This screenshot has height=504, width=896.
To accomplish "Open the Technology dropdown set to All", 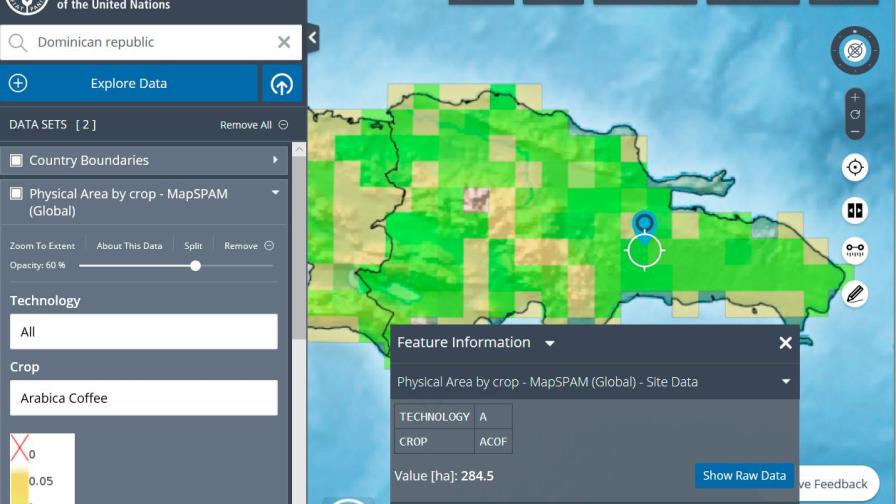I will point(143,331).
